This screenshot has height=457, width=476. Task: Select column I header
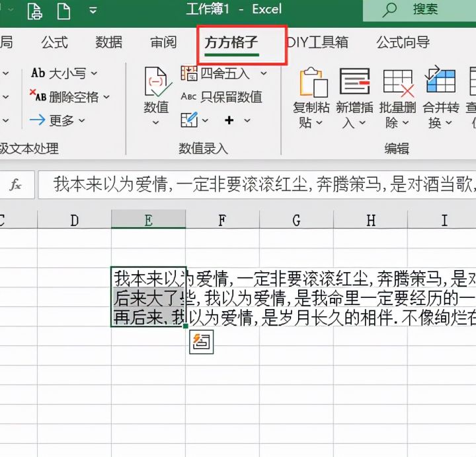pyautogui.click(x=444, y=219)
